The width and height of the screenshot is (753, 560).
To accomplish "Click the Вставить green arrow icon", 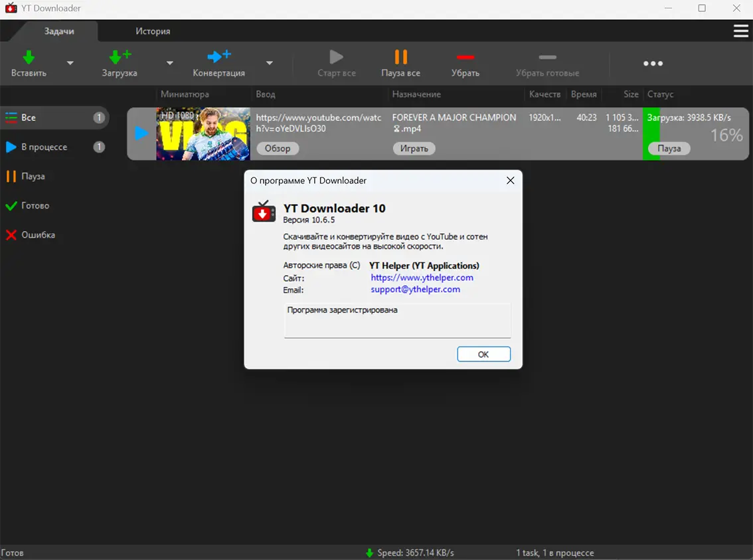I will pos(29,57).
